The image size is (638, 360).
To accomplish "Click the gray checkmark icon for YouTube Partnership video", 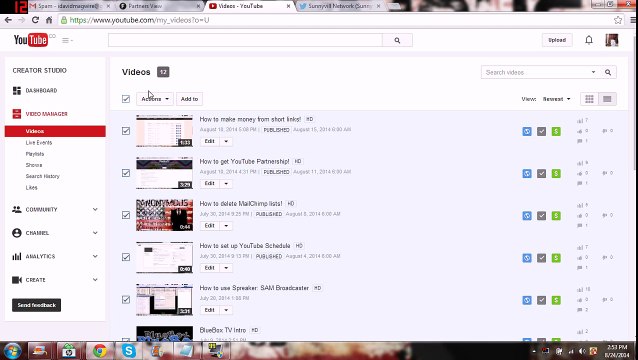I will 542,174.
